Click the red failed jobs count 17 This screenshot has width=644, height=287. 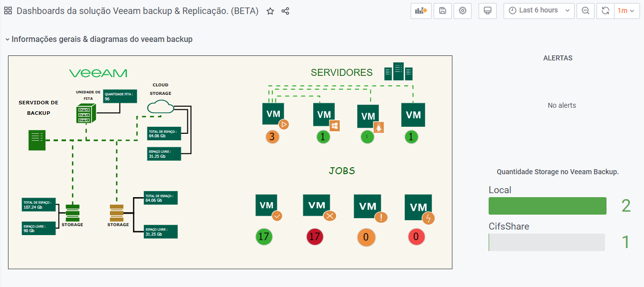point(315,237)
